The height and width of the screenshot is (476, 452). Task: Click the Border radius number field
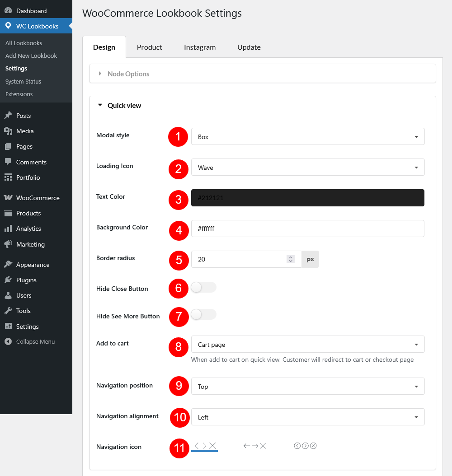[x=246, y=259]
